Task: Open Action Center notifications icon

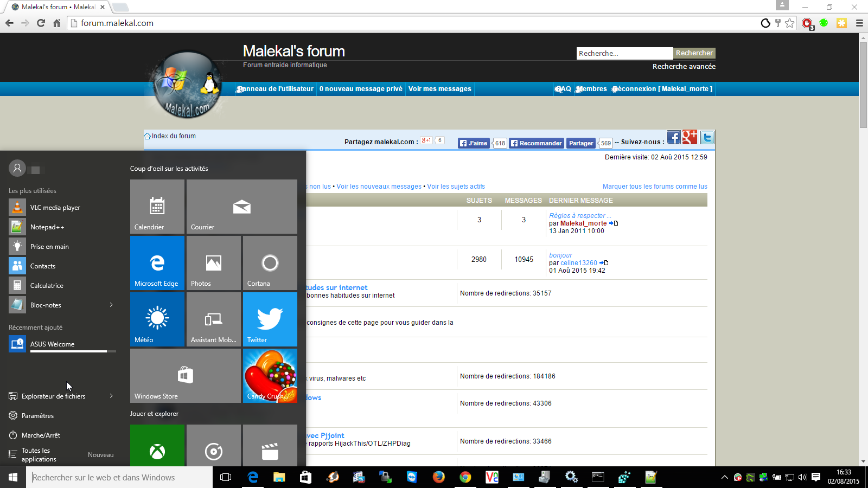Action: tap(815, 477)
